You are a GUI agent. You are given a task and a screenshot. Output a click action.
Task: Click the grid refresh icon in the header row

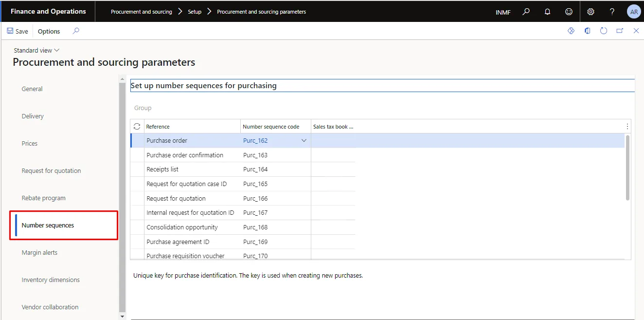[137, 126]
